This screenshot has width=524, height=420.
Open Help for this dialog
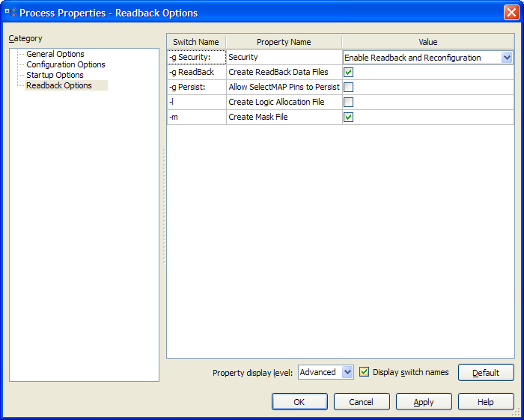(x=486, y=401)
